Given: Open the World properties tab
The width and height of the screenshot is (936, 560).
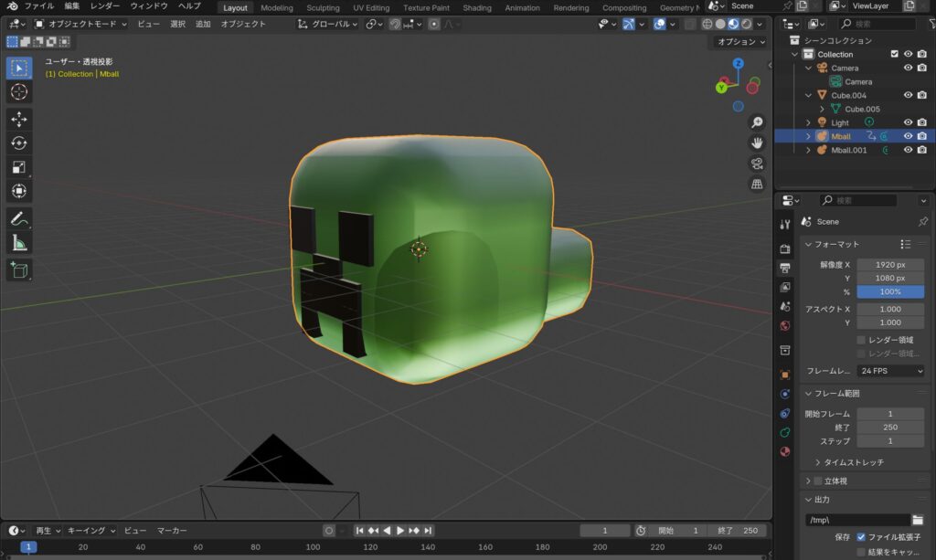Looking at the screenshot, I should [785, 325].
